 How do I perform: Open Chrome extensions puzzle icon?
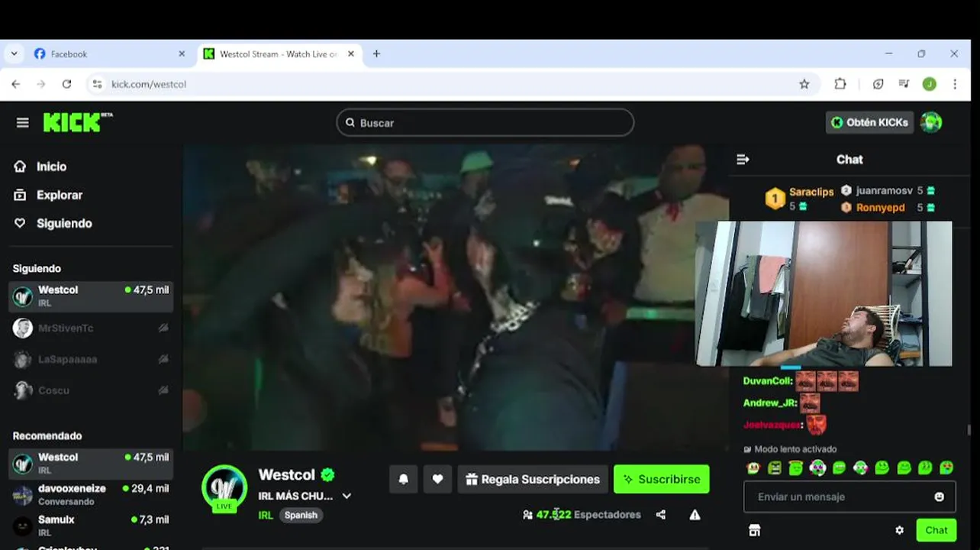coord(840,84)
